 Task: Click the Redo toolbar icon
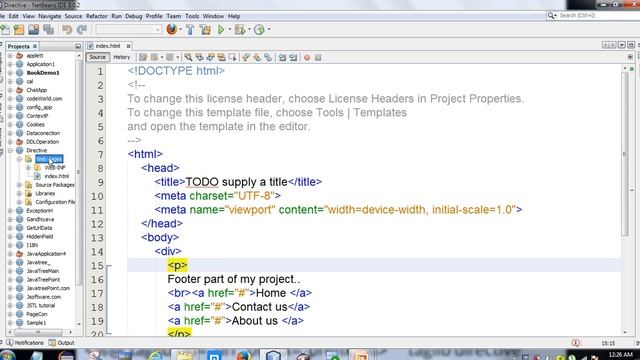tap(82, 29)
